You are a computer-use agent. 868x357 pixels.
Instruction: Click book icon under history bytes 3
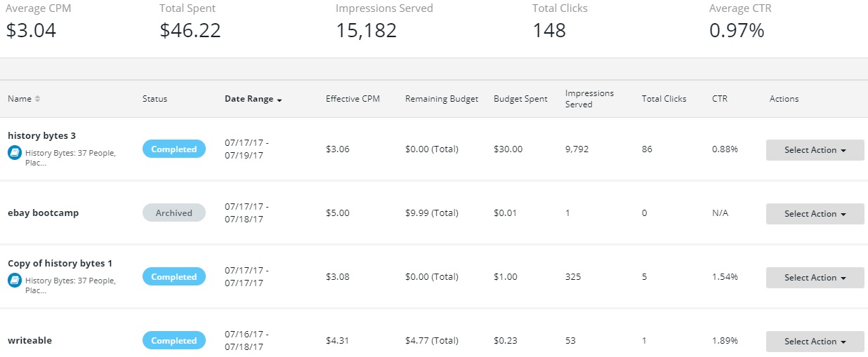coord(14,153)
